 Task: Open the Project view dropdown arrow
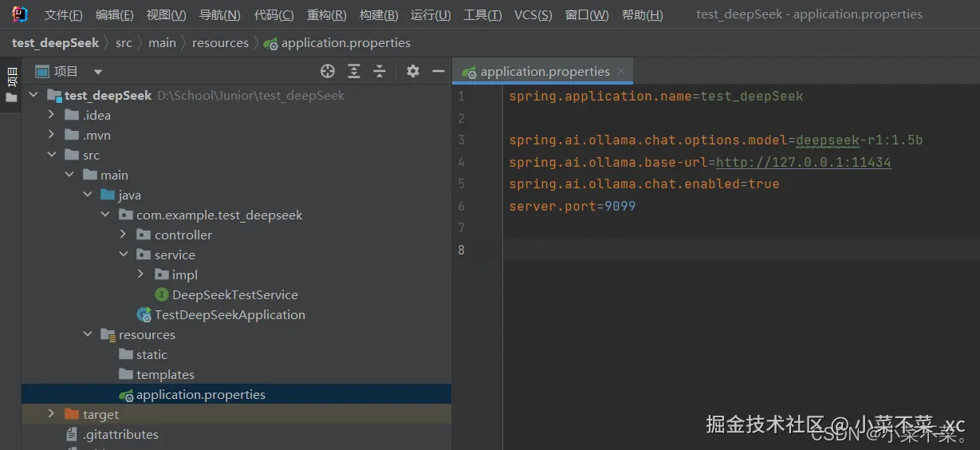click(98, 72)
